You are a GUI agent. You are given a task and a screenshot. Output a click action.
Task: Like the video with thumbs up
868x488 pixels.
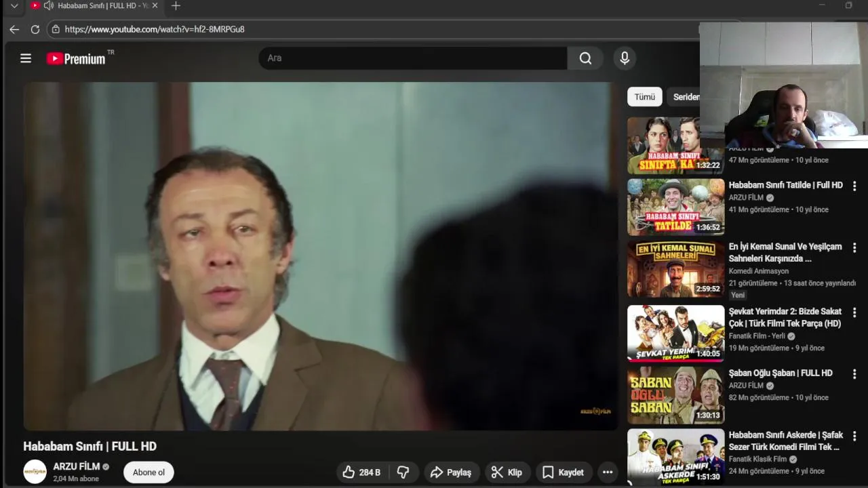click(361, 472)
